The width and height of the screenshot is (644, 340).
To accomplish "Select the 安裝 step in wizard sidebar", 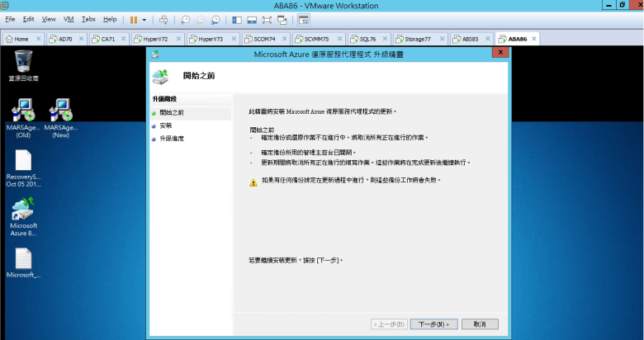I will pyautogui.click(x=166, y=125).
